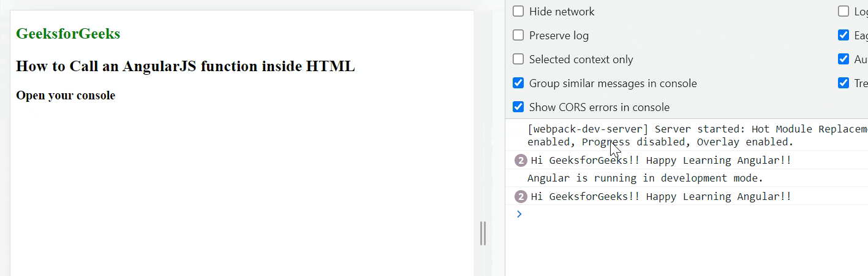Click the devtools pane resize handle
Viewport: 868px width, 276px height.
(483, 233)
